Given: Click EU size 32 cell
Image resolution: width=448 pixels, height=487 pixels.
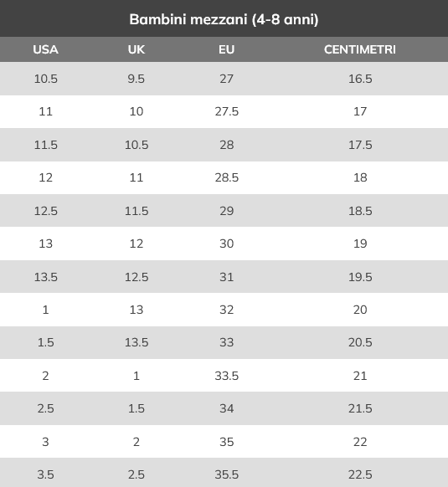Looking at the screenshot, I should coord(227,310).
